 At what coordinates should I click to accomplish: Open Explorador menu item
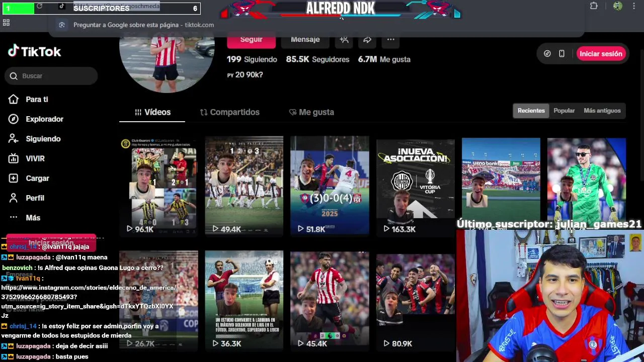(44, 119)
